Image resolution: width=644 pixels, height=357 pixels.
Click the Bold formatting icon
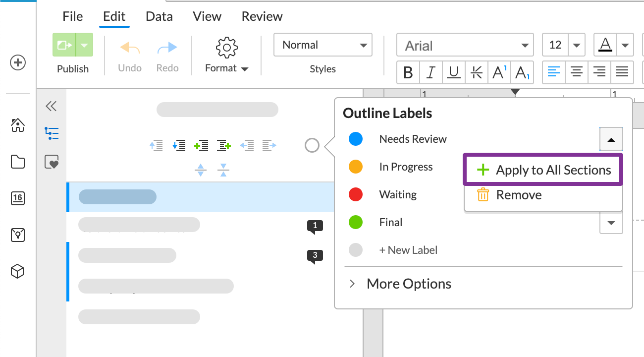pyautogui.click(x=408, y=73)
